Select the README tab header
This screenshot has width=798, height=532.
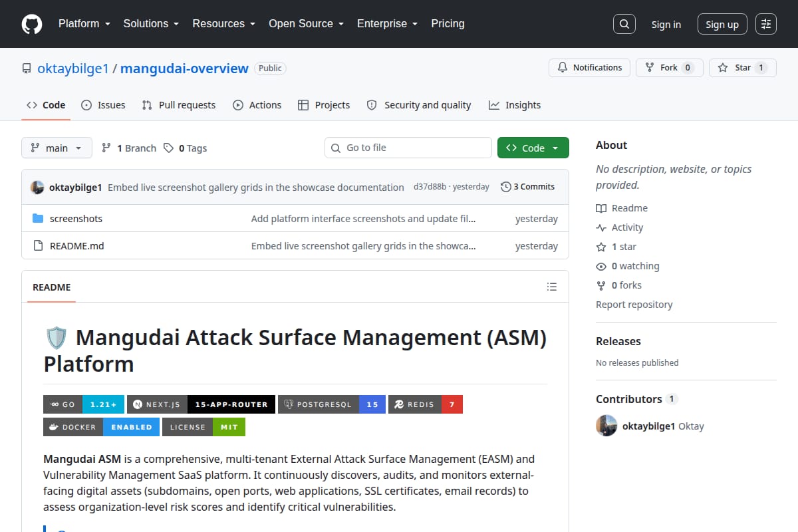tap(52, 287)
